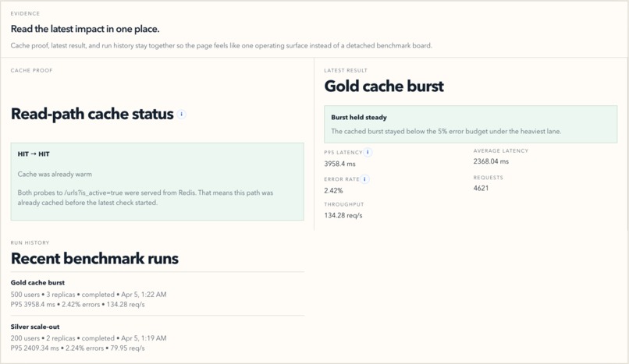Click the Evidence section label
The height and width of the screenshot is (364, 629).
point(25,13)
